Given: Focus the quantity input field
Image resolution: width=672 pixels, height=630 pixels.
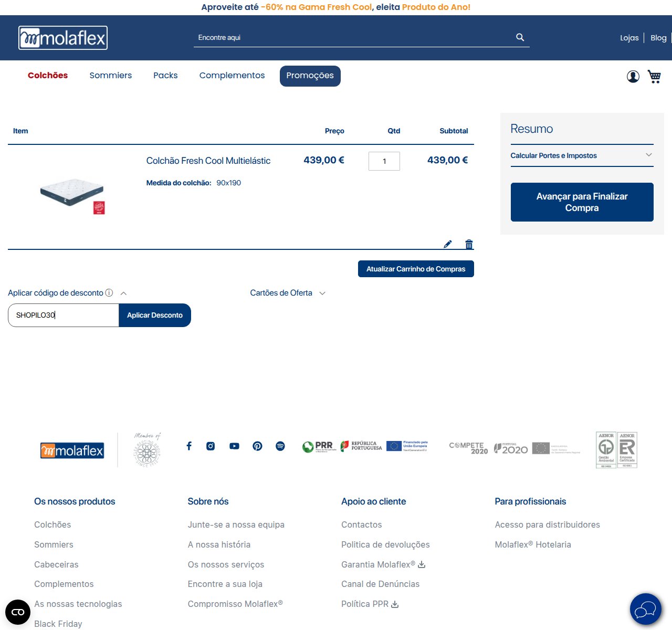Looking at the screenshot, I should (384, 161).
